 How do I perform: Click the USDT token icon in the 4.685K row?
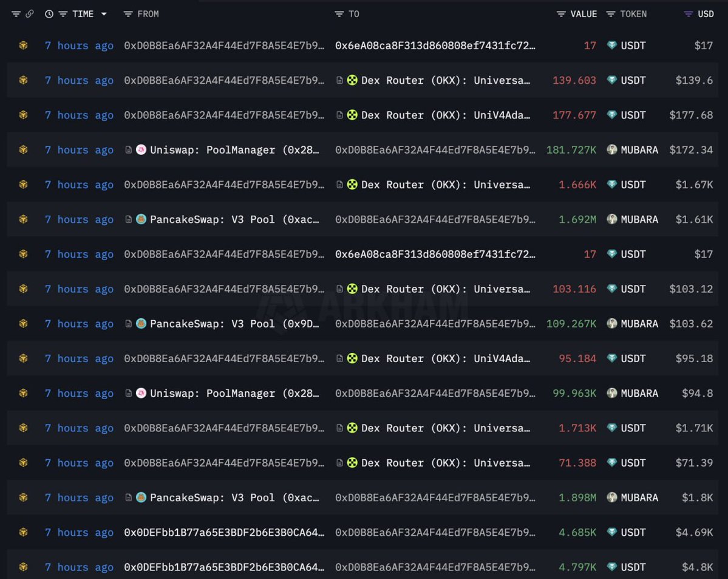(612, 532)
